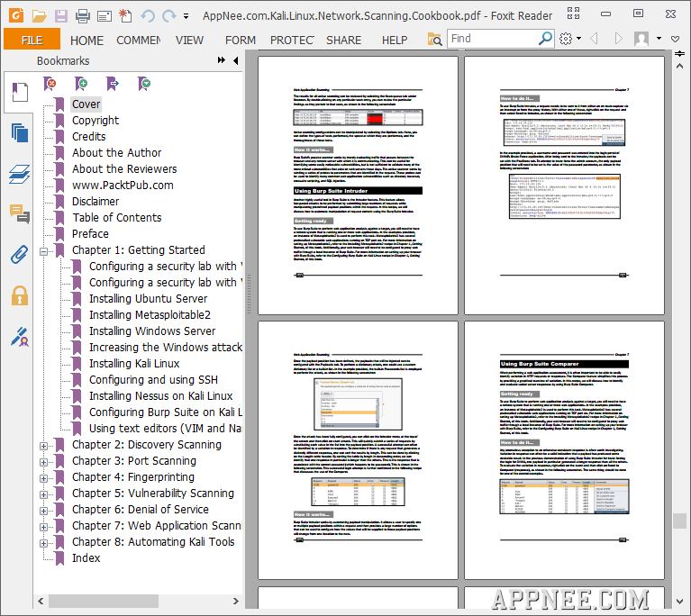
Task: Click the user account icon
Action: click(641, 39)
